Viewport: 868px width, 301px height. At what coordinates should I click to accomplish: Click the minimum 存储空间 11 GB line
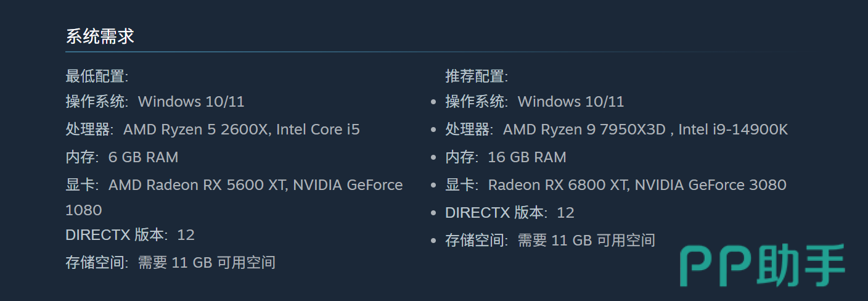170,263
